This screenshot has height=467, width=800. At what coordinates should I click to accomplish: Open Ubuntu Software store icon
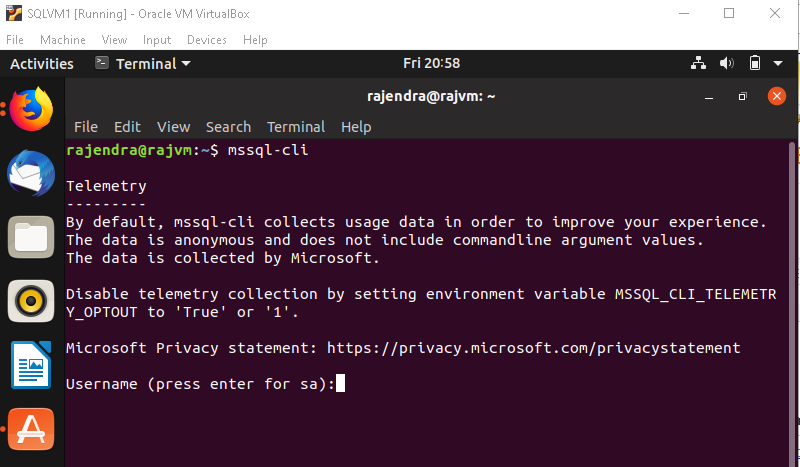(31, 428)
